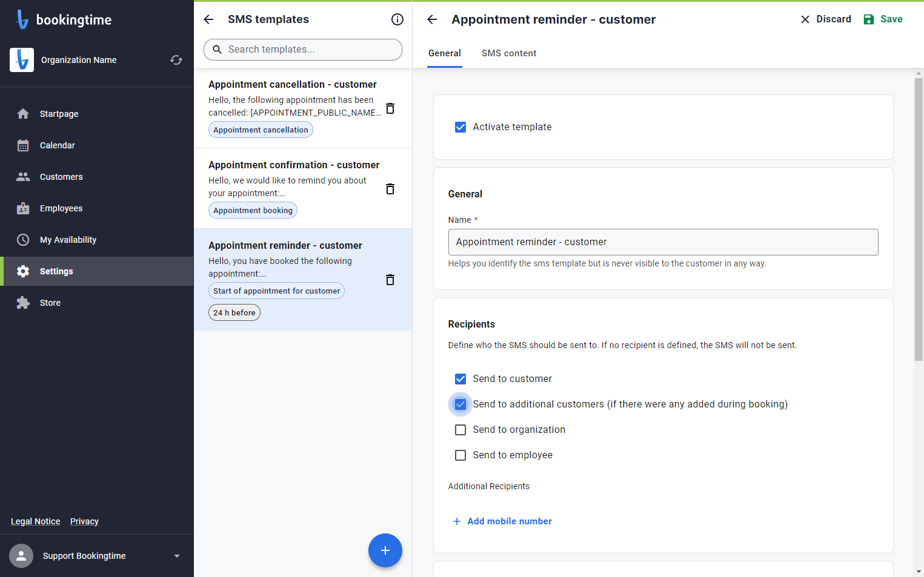Click the Support Bookingtime user avatar
This screenshot has width=924, height=577.
pos(21,556)
